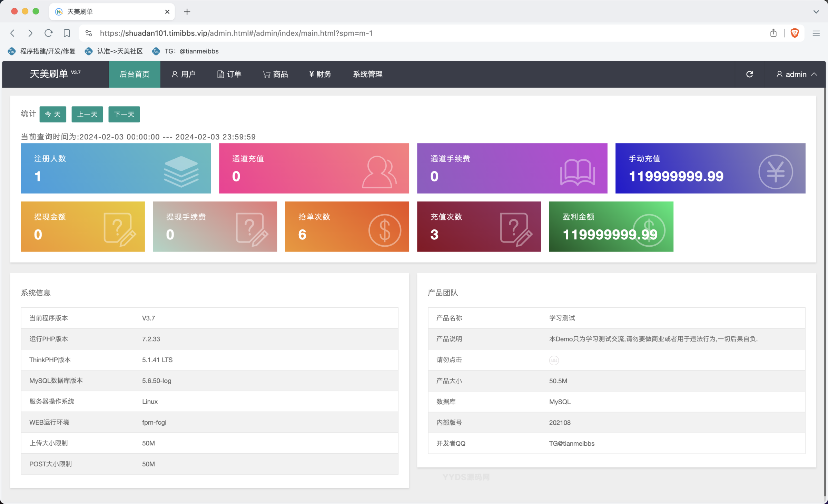Image resolution: width=828 pixels, height=504 pixels.
Task: Expand the admin user dropdown
Action: 796,74
